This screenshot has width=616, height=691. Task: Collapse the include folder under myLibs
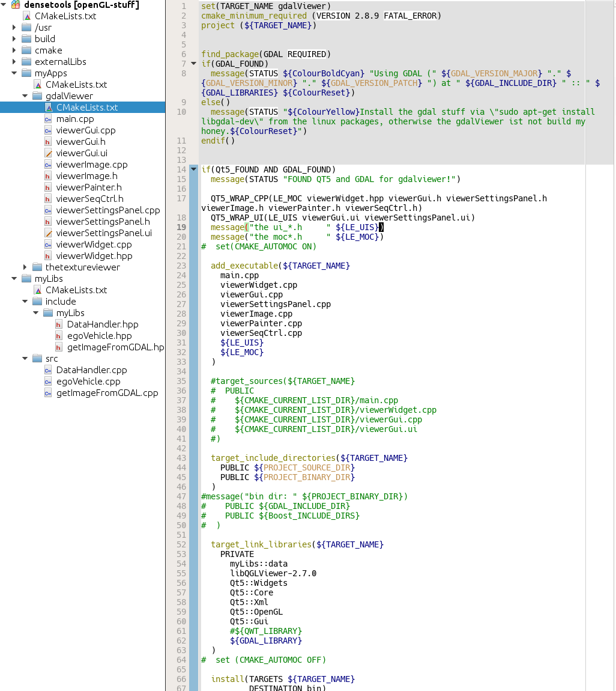pos(25,302)
